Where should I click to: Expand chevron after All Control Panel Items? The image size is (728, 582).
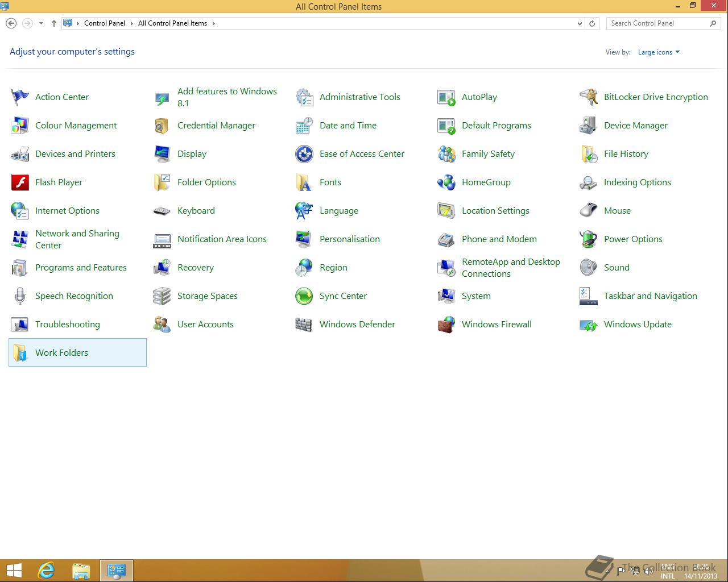(x=214, y=23)
